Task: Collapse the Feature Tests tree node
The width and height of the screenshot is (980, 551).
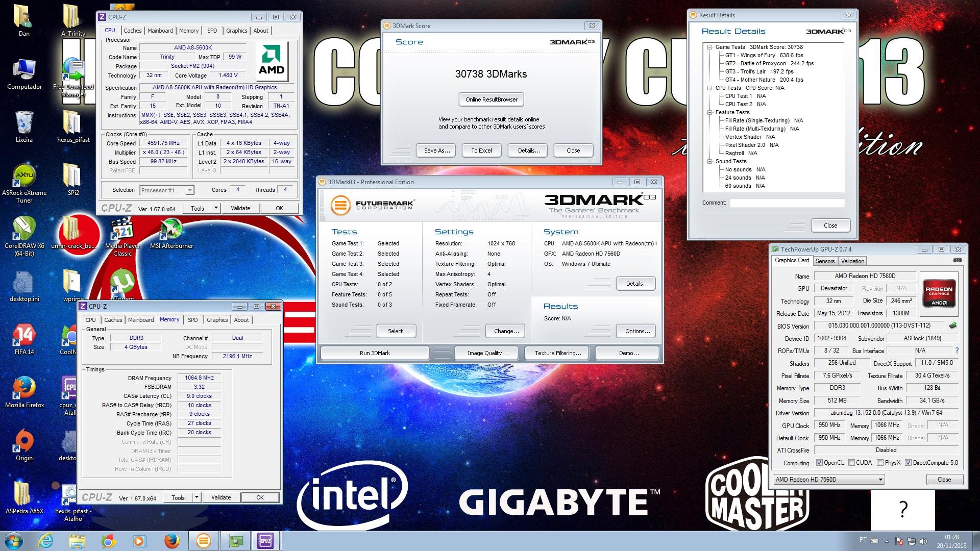Action: click(710, 112)
